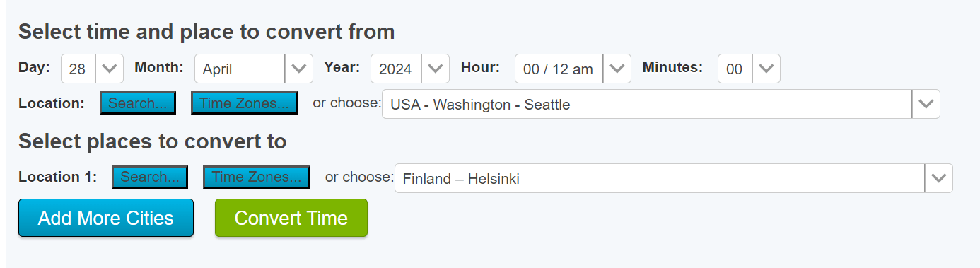The width and height of the screenshot is (980, 268).
Task: Expand the Hour dropdown chevron
Action: [x=617, y=69]
